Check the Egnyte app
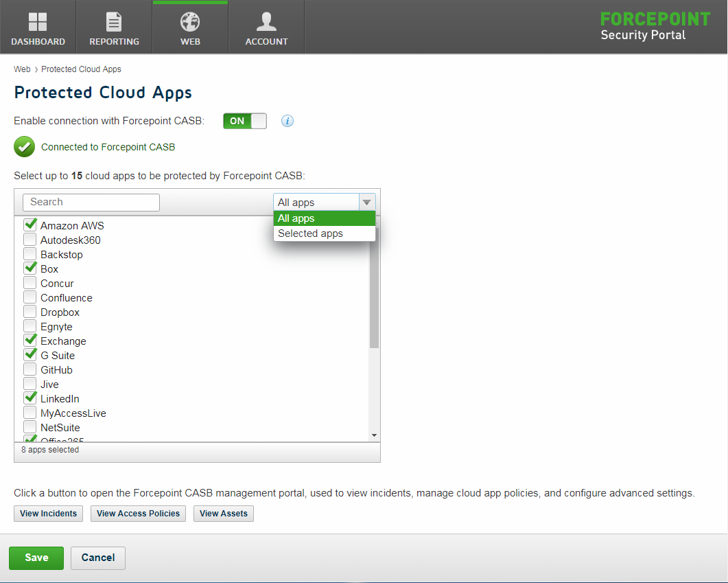The height and width of the screenshot is (583, 728). coord(30,326)
